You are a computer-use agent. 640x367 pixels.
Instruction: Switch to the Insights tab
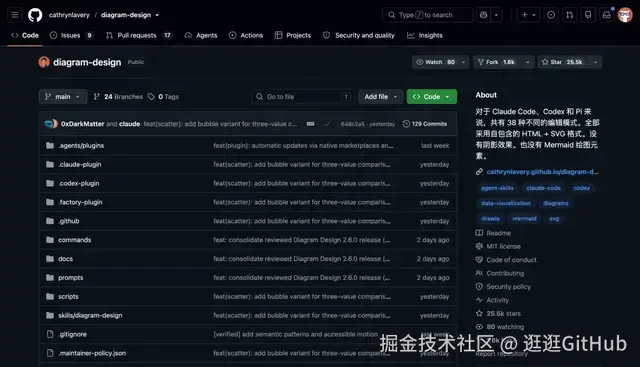point(424,36)
